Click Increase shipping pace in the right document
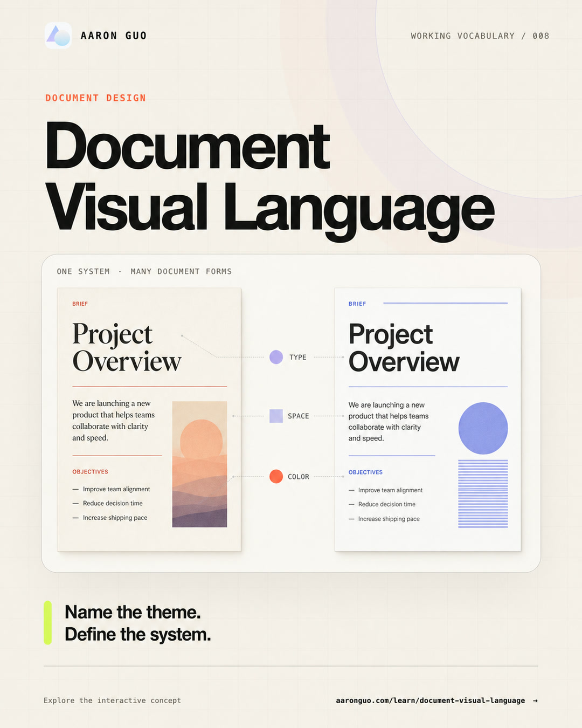This screenshot has height=728, width=582. 389,519
